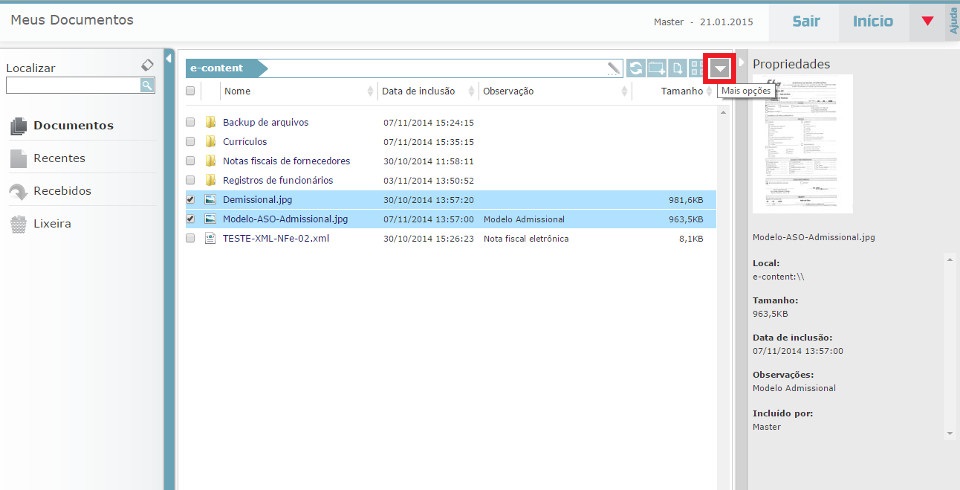Open the Recentes section
The image size is (960, 490).
(59, 158)
